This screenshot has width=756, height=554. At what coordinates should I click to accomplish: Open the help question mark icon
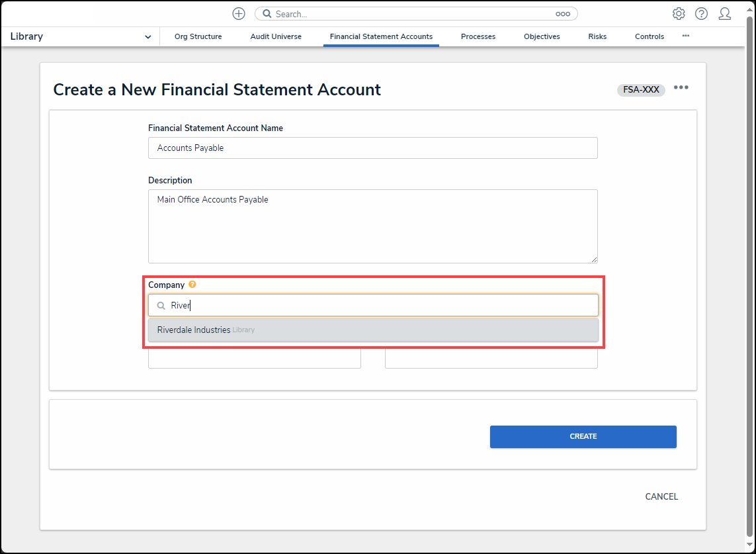(x=701, y=13)
